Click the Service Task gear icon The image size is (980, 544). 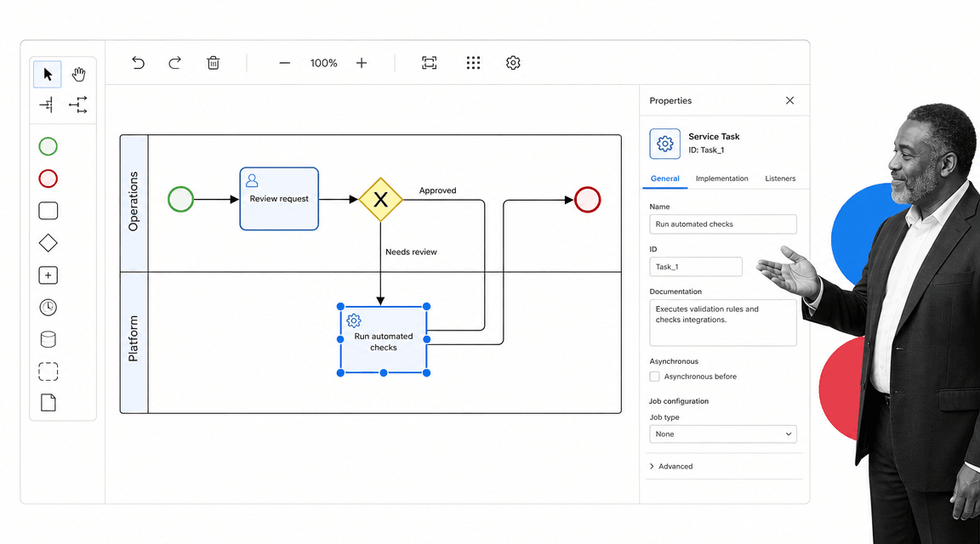pyautogui.click(x=665, y=144)
